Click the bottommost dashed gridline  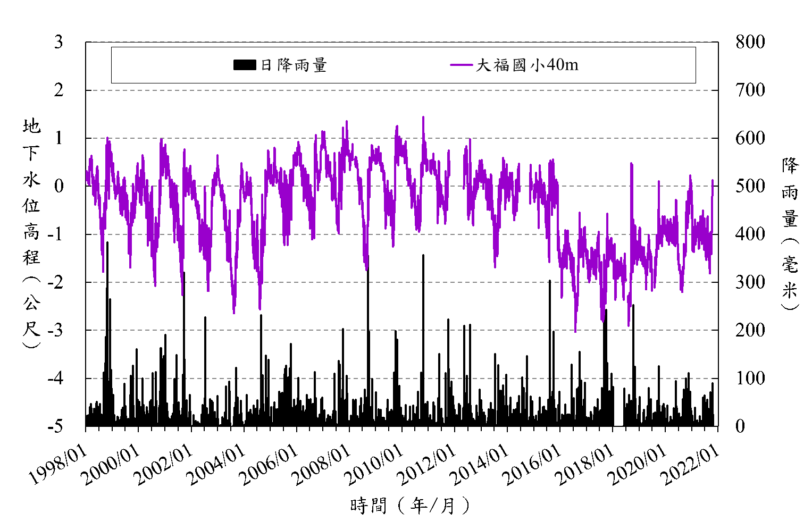point(402,378)
